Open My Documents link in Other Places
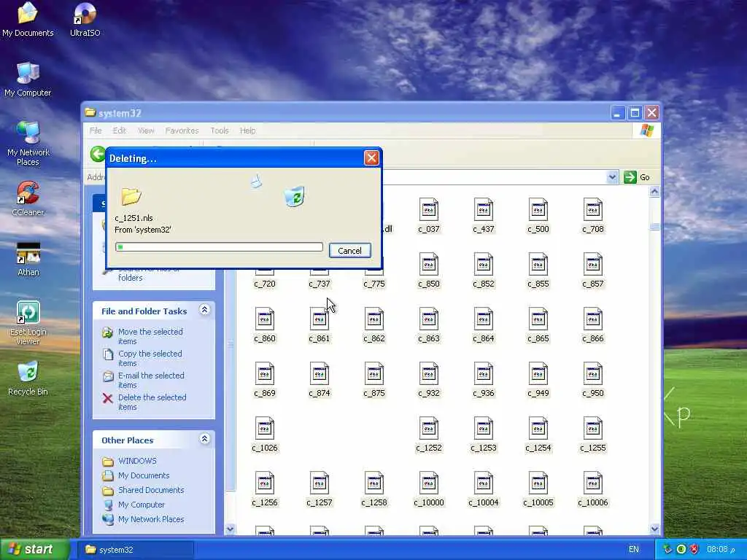Image resolution: width=747 pixels, height=560 pixels. pos(144,475)
